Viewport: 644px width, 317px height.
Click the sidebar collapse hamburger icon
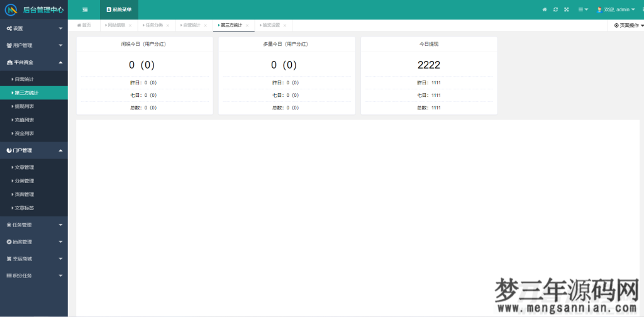click(x=85, y=9)
